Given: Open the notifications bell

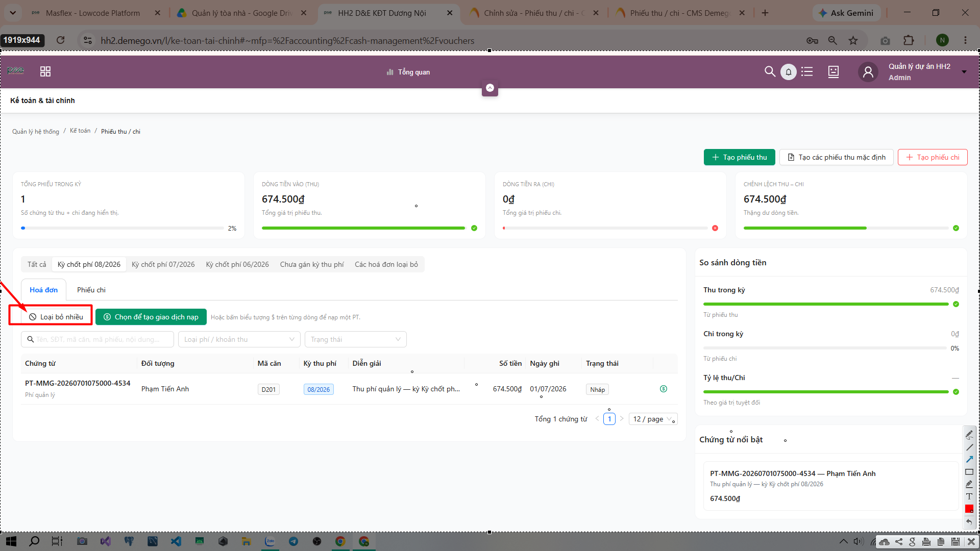Looking at the screenshot, I should (x=789, y=72).
